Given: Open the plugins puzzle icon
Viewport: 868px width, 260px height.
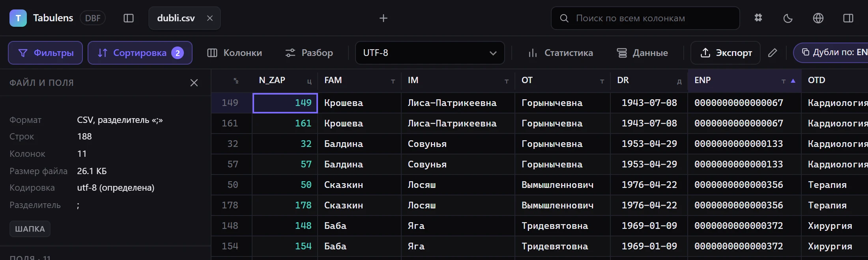Looking at the screenshot, I should tap(758, 18).
